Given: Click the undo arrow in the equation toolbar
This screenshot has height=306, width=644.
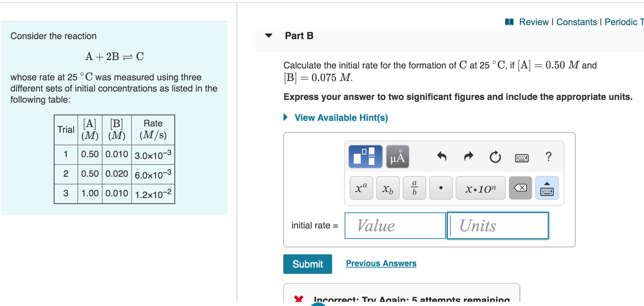Looking at the screenshot, I should [x=442, y=157].
